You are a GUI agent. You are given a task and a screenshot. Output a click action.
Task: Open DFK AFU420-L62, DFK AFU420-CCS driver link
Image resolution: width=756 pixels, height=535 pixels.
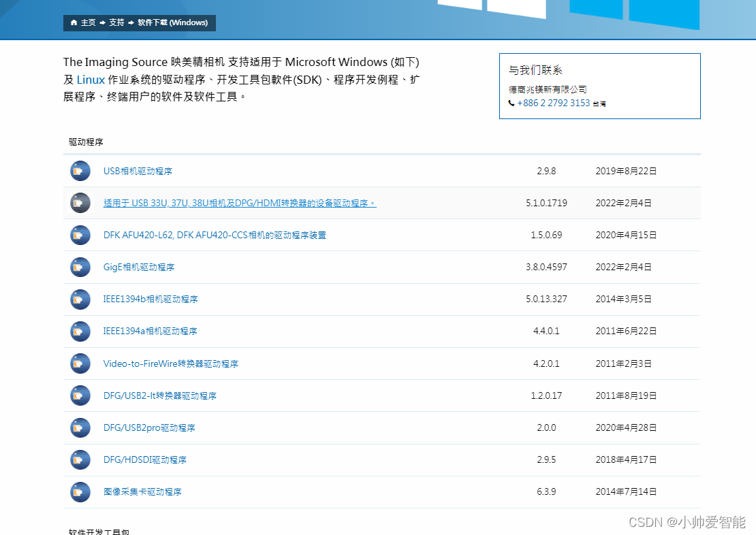tap(215, 236)
